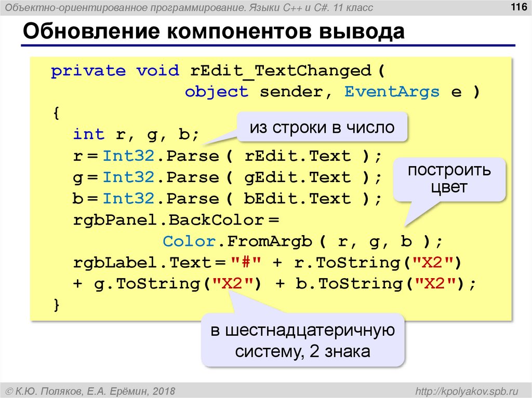This screenshot has width=532, height=398.
Task: Click the kpolyakov.spb.ru link in the footer
Action: click(x=467, y=391)
